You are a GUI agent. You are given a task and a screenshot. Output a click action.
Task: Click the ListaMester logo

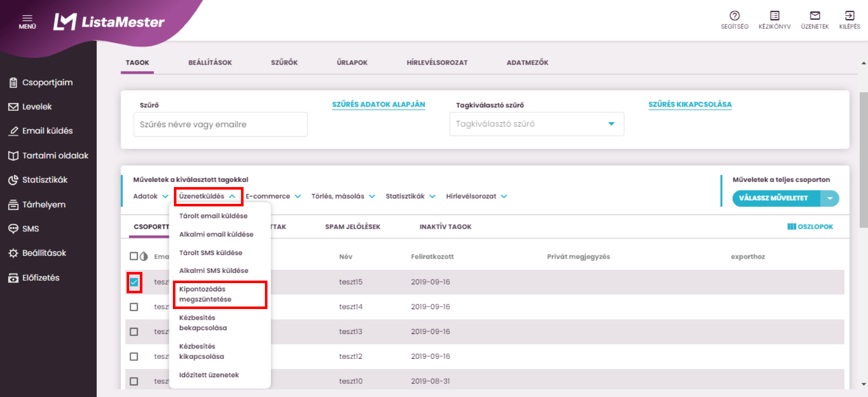click(109, 22)
